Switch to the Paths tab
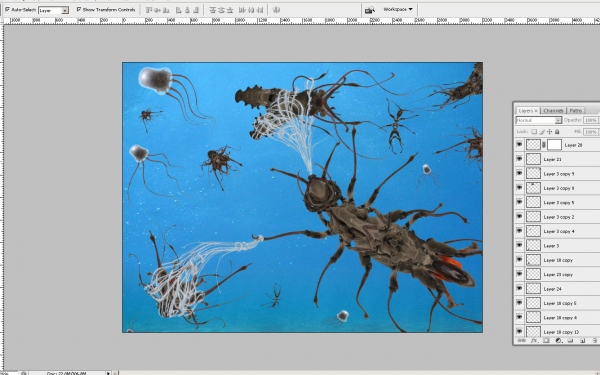600x375 pixels. click(x=576, y=111)
